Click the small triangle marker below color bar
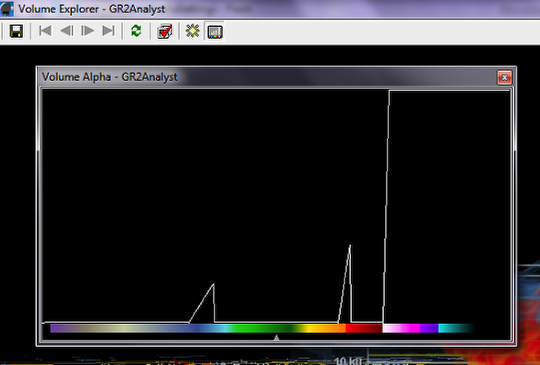 click(276, 338)
